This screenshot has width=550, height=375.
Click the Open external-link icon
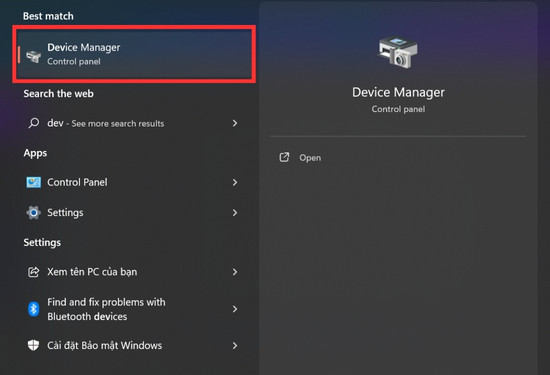pos(284,157)
